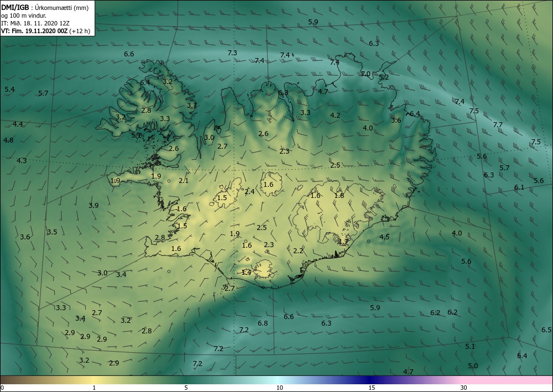Click the 4.2 precipitation value
Image resolution: width=553 pixels, height=392 pixels.
click(x=335, y=115)
